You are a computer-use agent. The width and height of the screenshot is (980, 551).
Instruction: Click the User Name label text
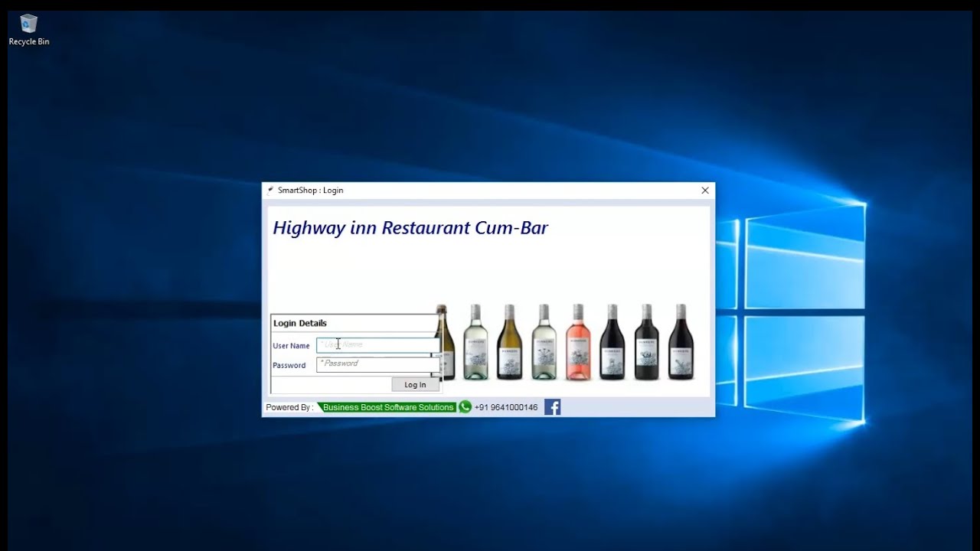click(x=291, y=346)
